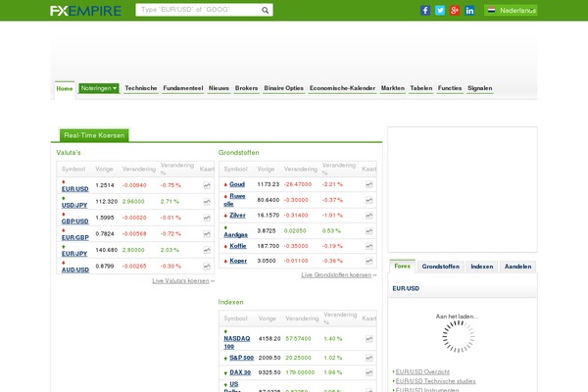Open the S&P 500 index link

tap(241, 358)
